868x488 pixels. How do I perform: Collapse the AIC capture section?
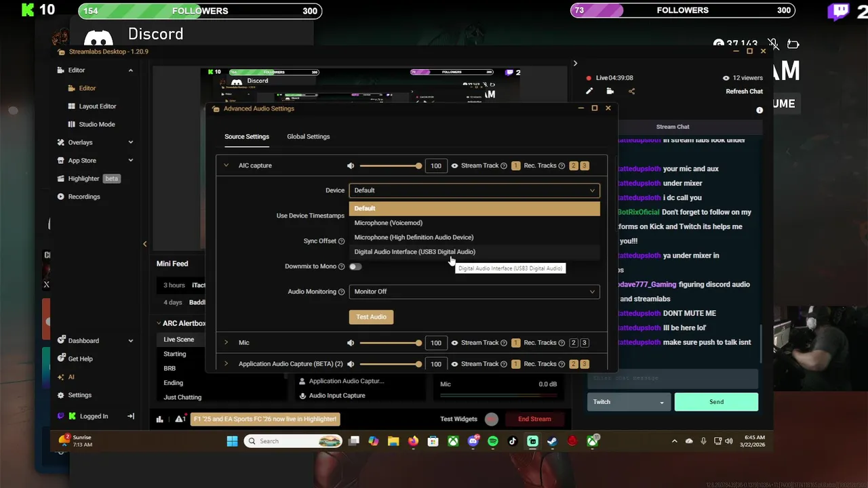point(226,165)
